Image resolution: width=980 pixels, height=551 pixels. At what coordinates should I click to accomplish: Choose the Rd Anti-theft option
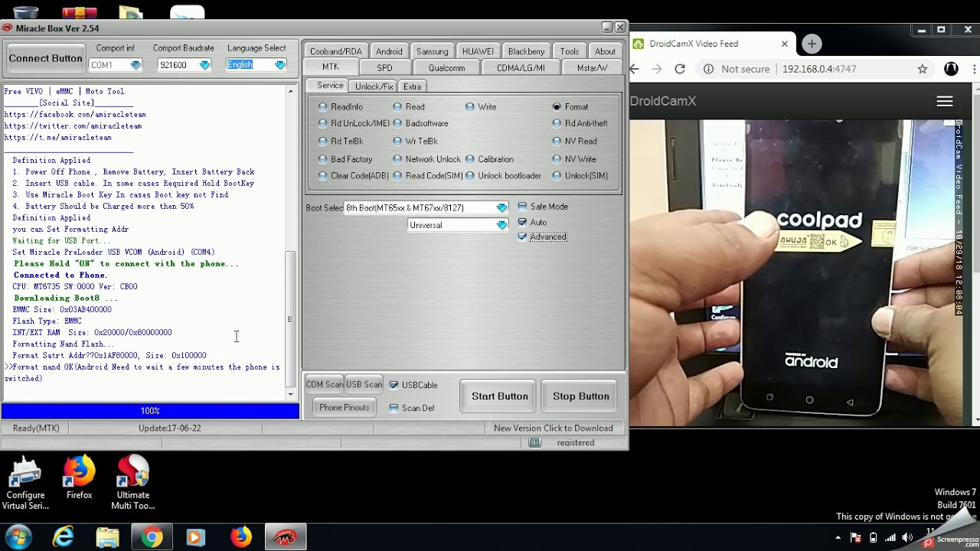(580, 123)
